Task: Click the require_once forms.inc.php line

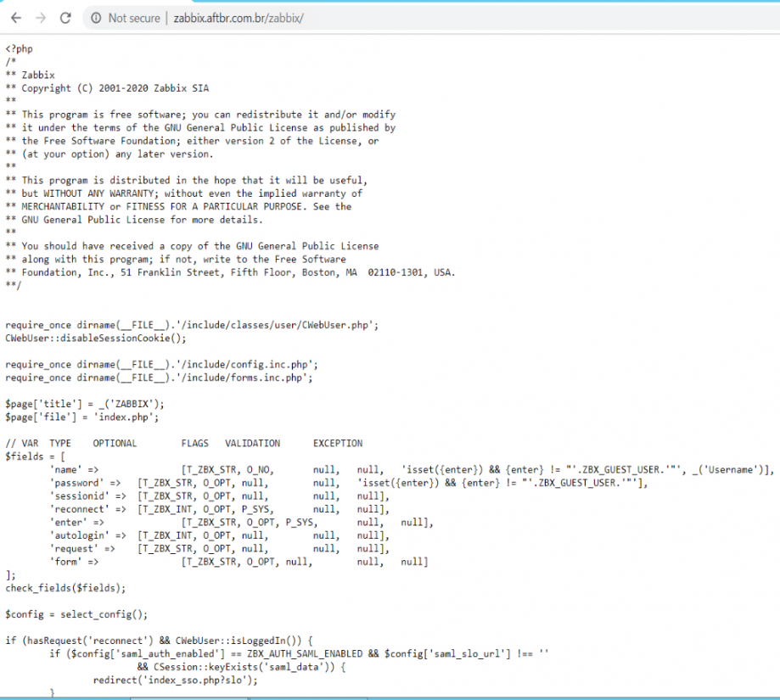Action: pos(160,378)
